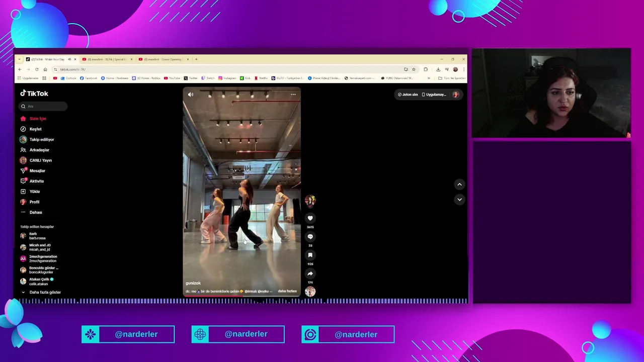Bookmark this page with star icon
Image resolution: width=644 pixels, height=362 pixels.
[414, 69]
